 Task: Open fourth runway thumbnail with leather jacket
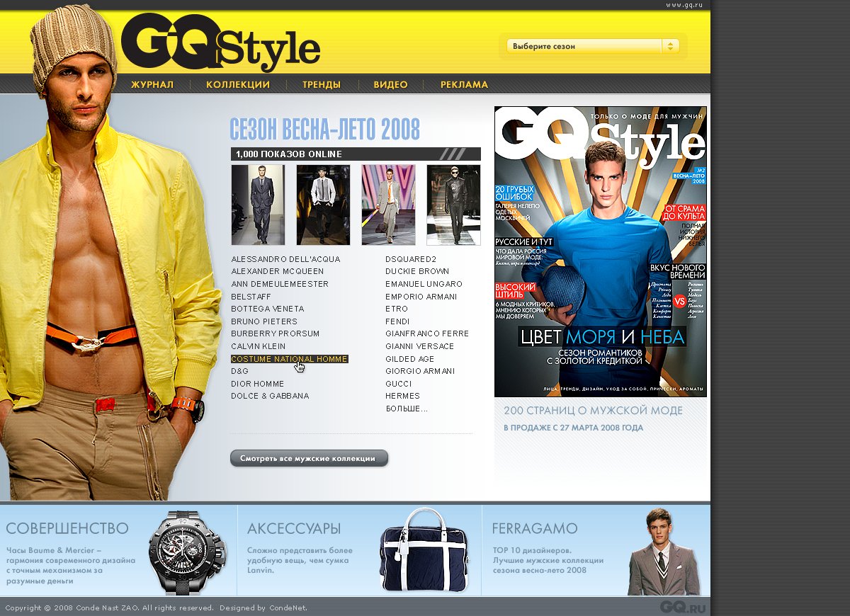(453, 205)
